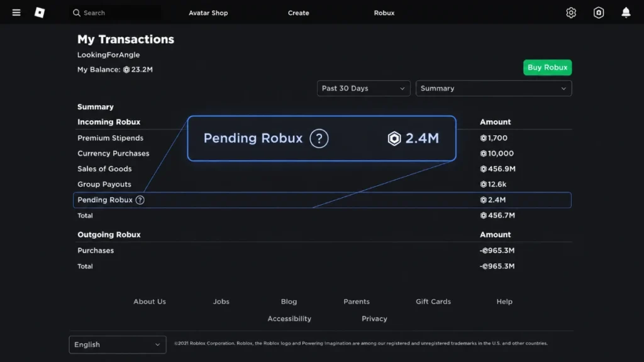Click the Outgoing Robux section header
Screen dimensions: 644x362
pyautogui.click(x=109, y=235)
